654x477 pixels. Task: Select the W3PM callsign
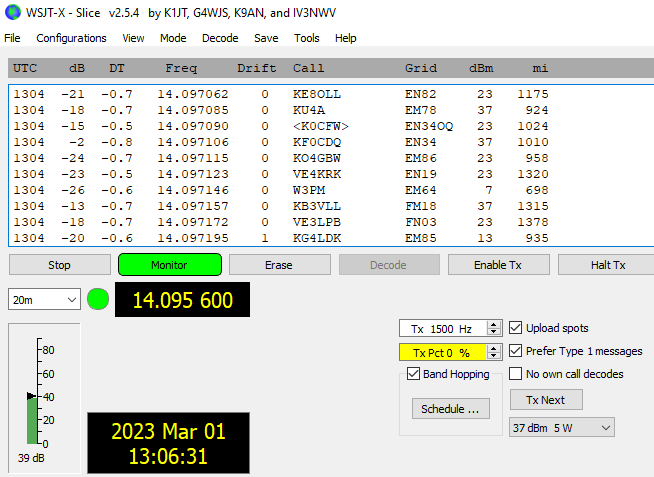tap(309, 190)
